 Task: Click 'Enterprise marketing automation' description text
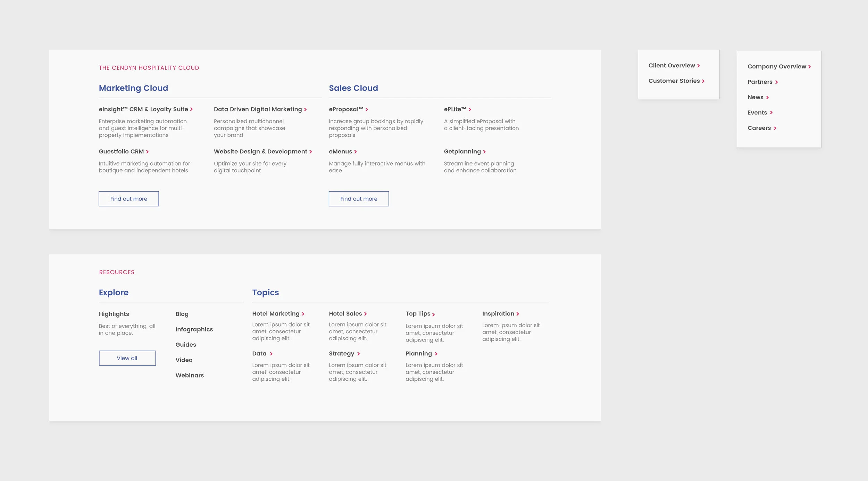[x=143, y=128]
